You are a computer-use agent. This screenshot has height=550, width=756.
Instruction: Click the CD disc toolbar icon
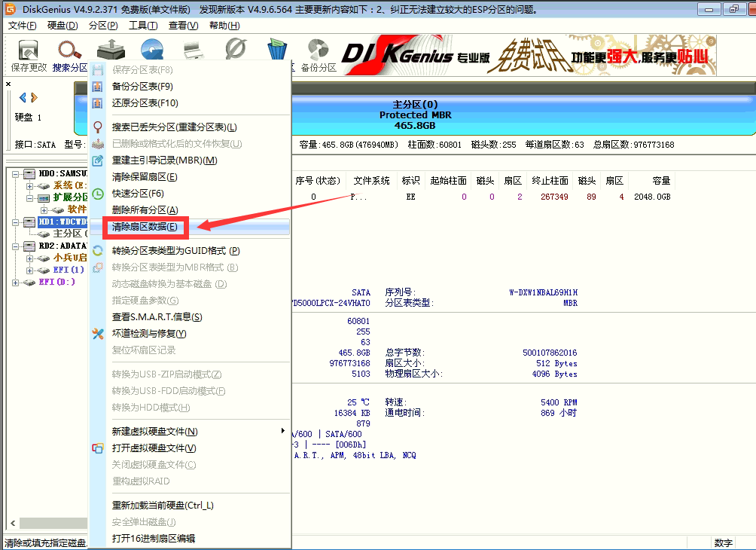[151, 49]
